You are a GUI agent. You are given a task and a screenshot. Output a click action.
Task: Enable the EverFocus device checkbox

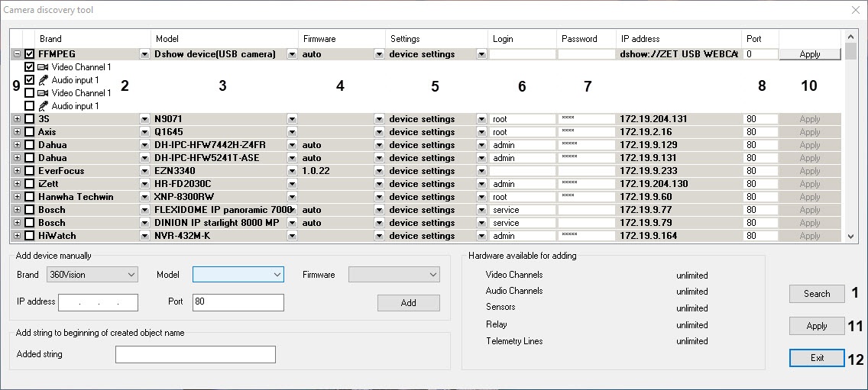[30, 171]
